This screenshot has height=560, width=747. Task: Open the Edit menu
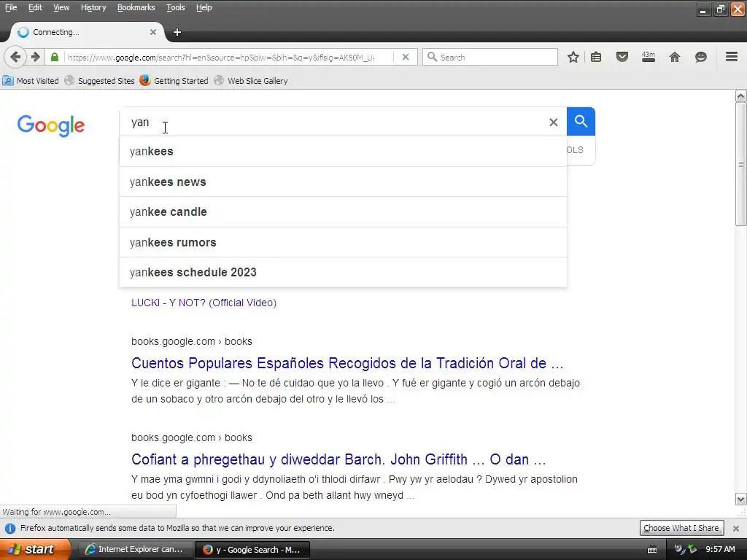(x=35, y=7)
